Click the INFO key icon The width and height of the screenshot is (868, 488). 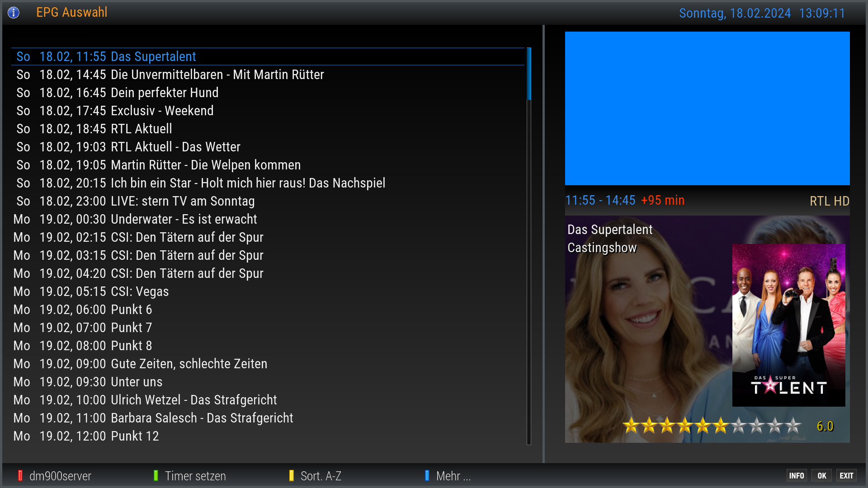pyautogui.click(x=796, y=476)
